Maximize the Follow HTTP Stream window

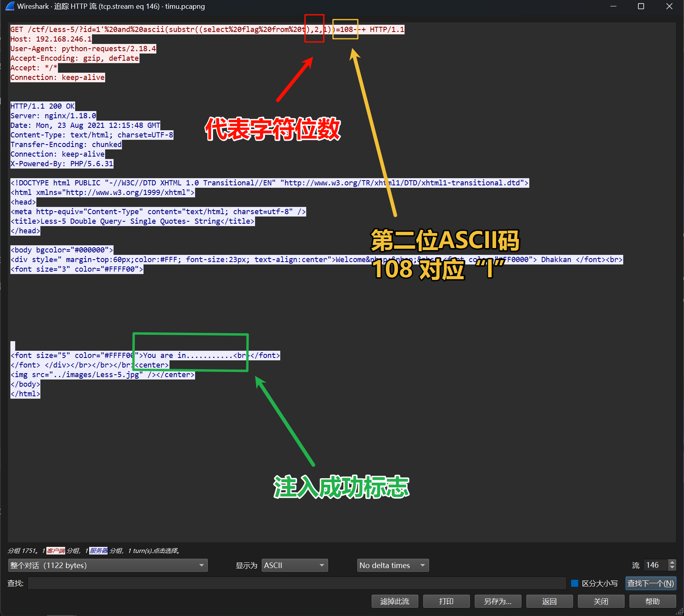coord(641,6)
